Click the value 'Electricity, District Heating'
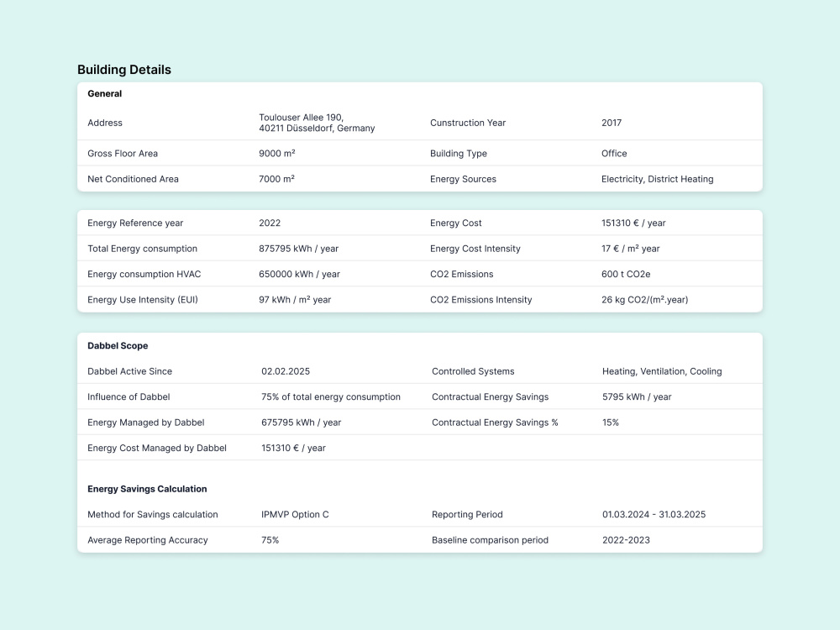The height and width of the screenshot is (630, 840). point(658,179)
